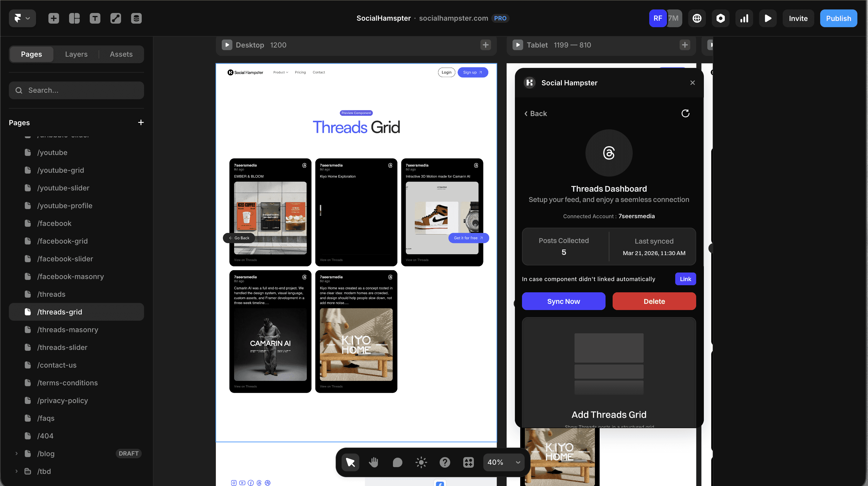
Task: Open the Plugins panel in bottom toolbar
Action: (468, 462)
